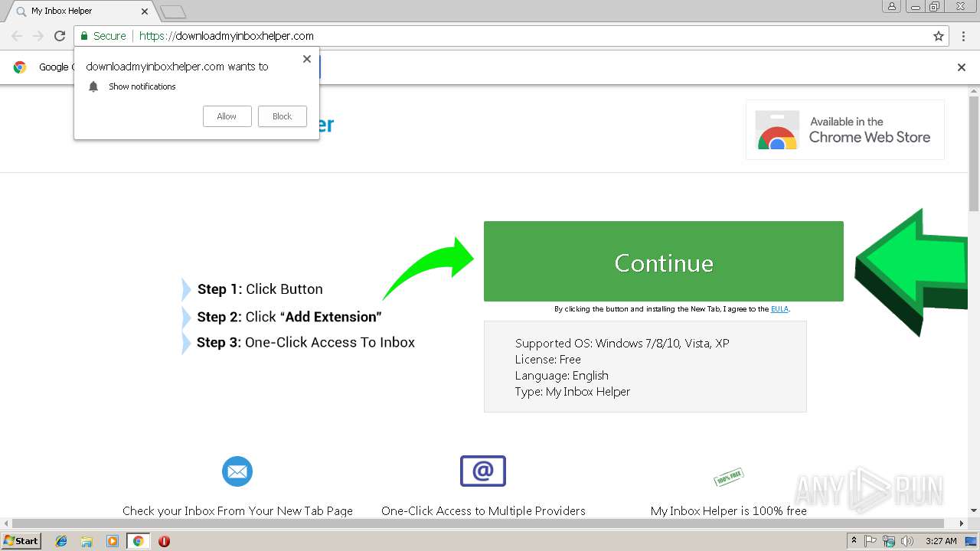980x551 pixels.
Task: Click the browser back arrow
Action: coord(17,36)
